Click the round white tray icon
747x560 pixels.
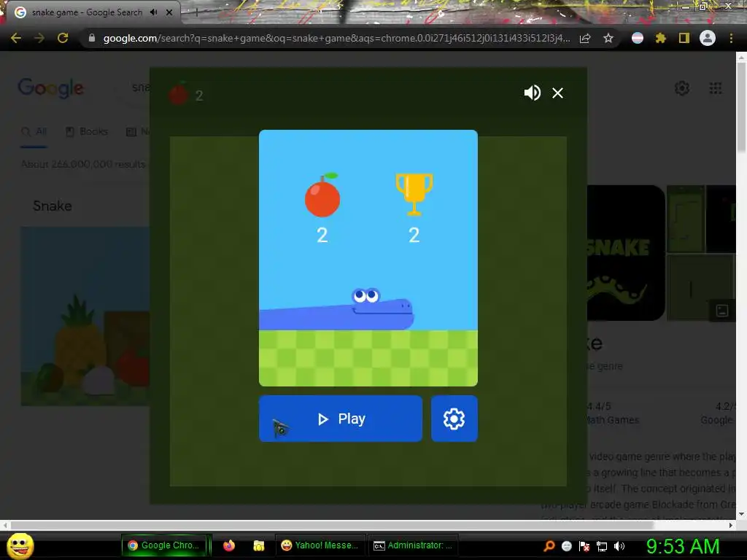point(566,546)
